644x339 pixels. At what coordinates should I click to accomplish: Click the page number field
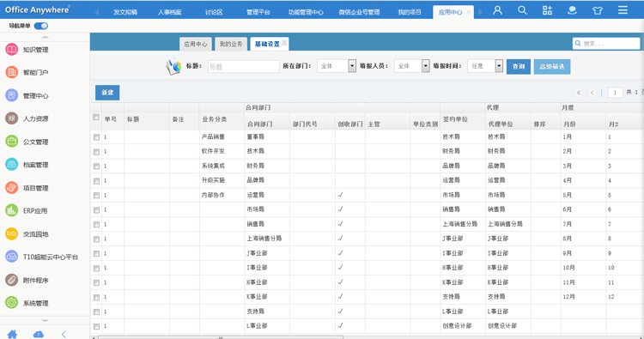point(615,93)
